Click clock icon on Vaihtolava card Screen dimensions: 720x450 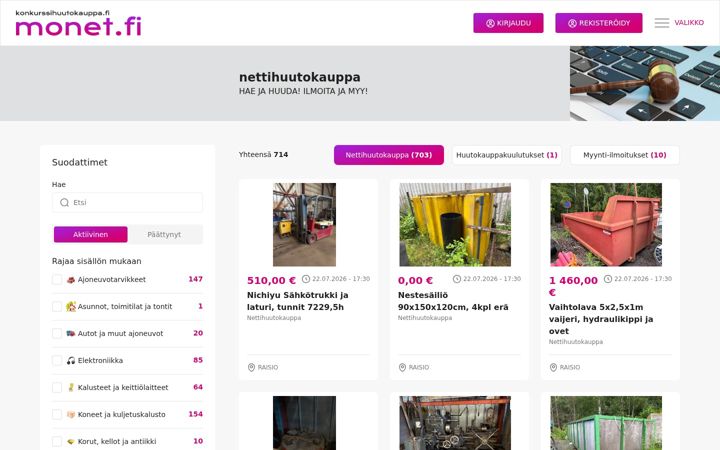pyautogui.click(x=608, y=279)
